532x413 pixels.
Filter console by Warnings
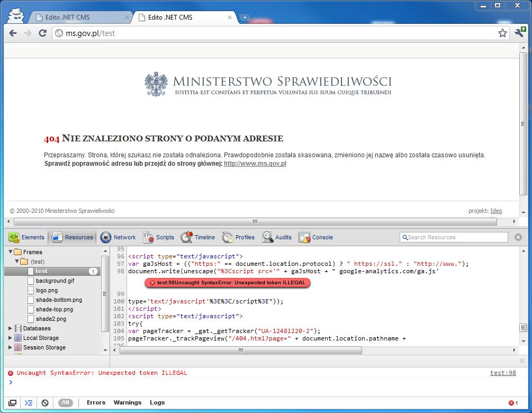(127, 402)
